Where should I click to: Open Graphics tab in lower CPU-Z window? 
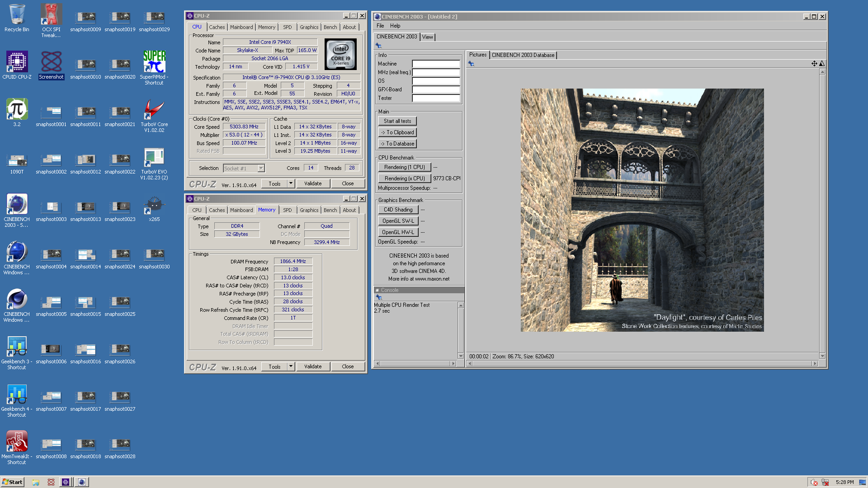click(x=309, y=210)
